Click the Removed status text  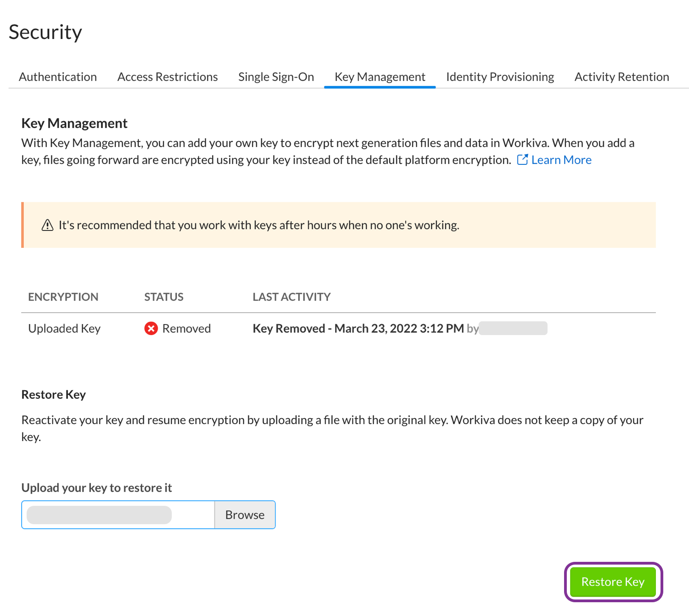186,329
